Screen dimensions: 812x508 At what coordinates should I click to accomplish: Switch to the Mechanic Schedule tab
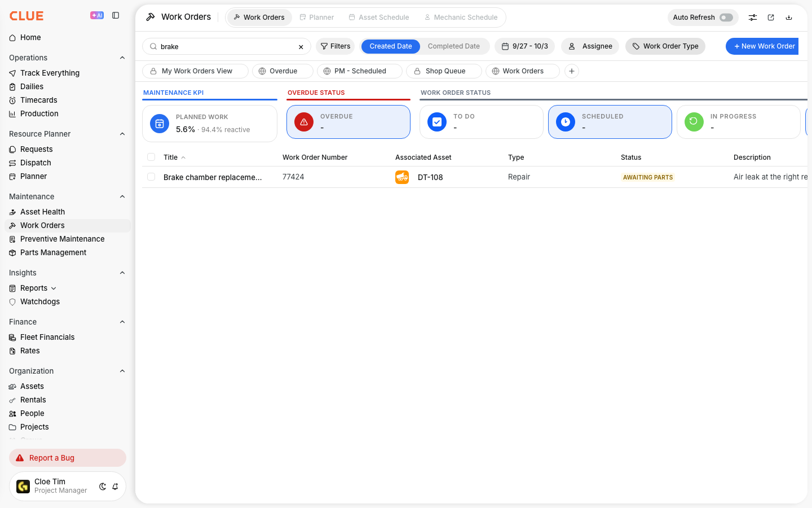point(461,17)
